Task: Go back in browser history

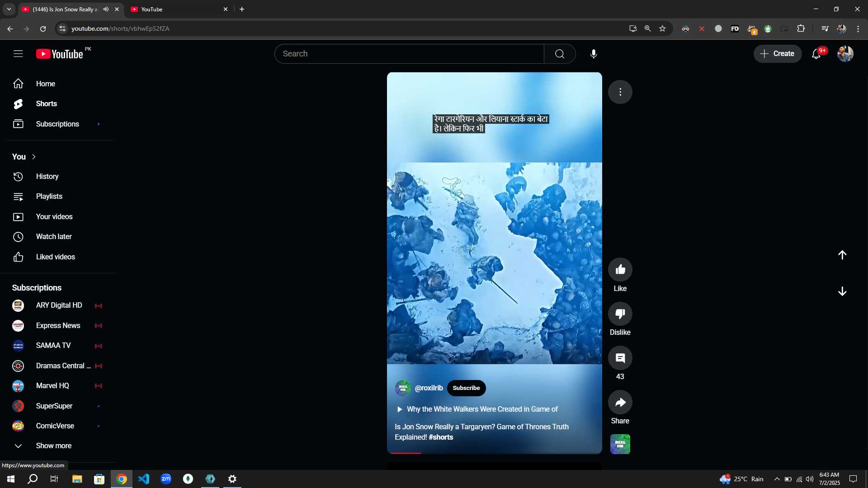Action: [10, 28]
